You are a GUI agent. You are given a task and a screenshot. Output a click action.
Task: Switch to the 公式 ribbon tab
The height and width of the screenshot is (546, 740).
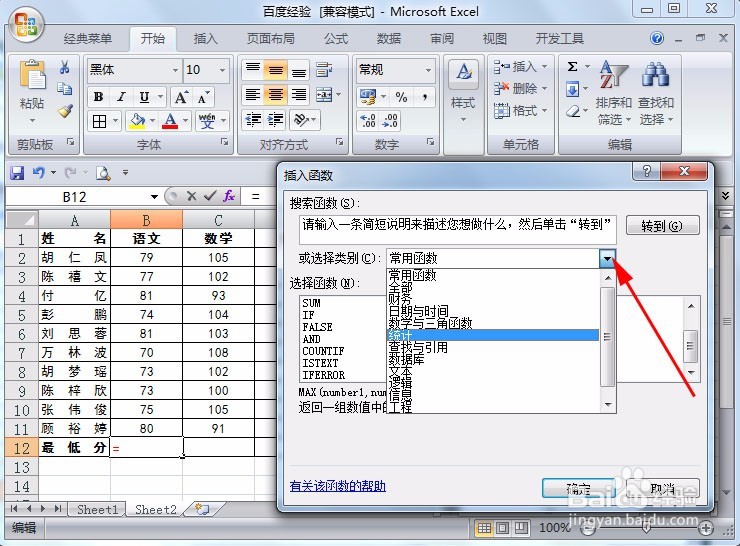coord(336,38)
